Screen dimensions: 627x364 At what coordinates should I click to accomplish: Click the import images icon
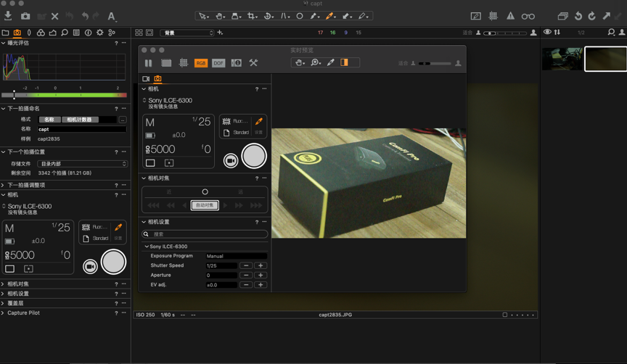[x=7, y=16]
